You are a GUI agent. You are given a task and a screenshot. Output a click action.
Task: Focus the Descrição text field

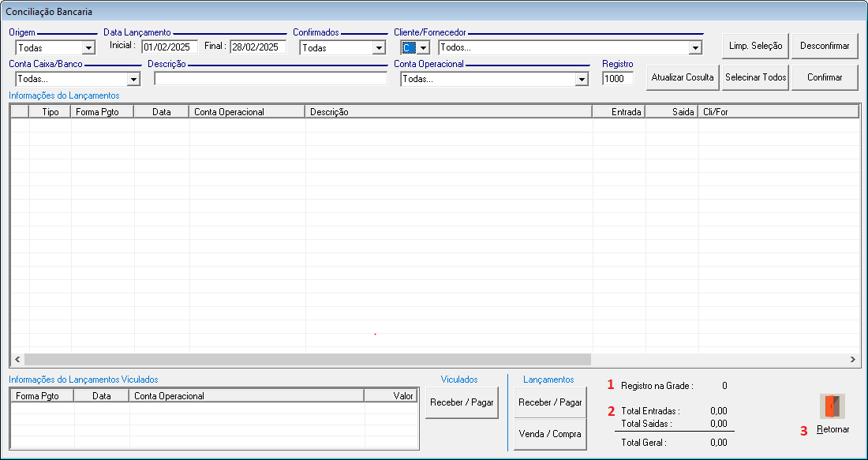pos(271,79)
